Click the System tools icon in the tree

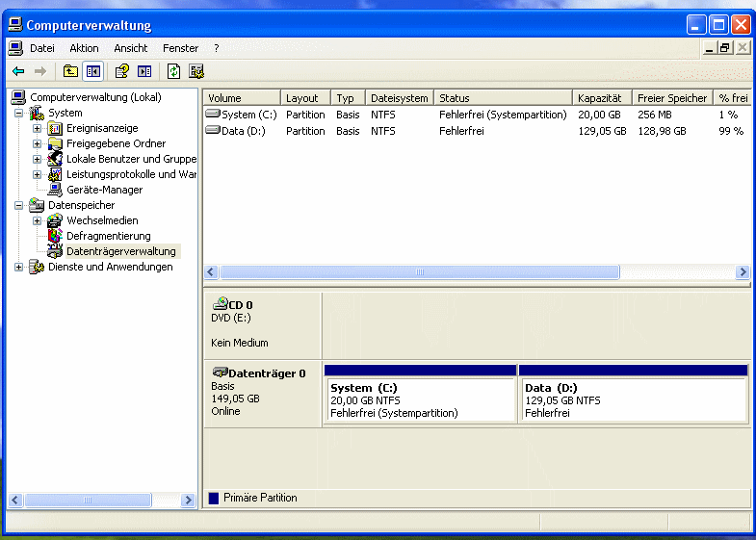[x=37, y=113]
